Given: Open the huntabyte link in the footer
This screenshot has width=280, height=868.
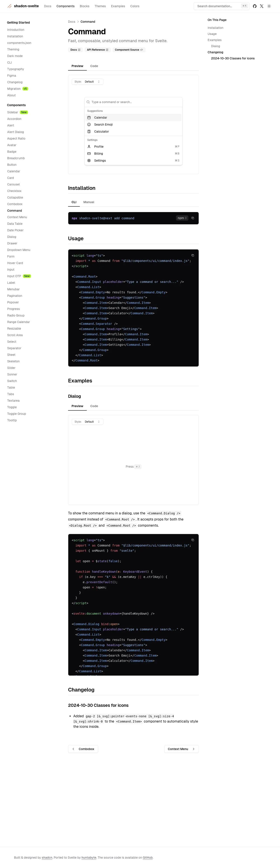Looking at the screenshot, I should point(89,858).
